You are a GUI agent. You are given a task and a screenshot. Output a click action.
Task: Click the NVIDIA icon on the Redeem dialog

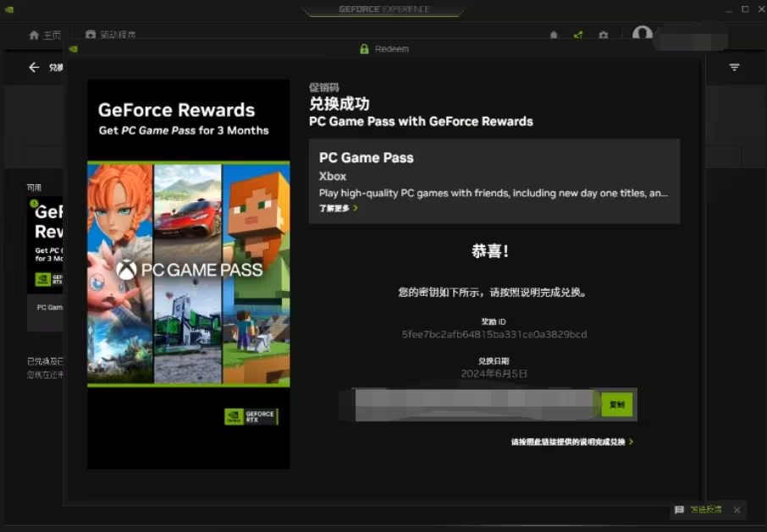[74, 49]
